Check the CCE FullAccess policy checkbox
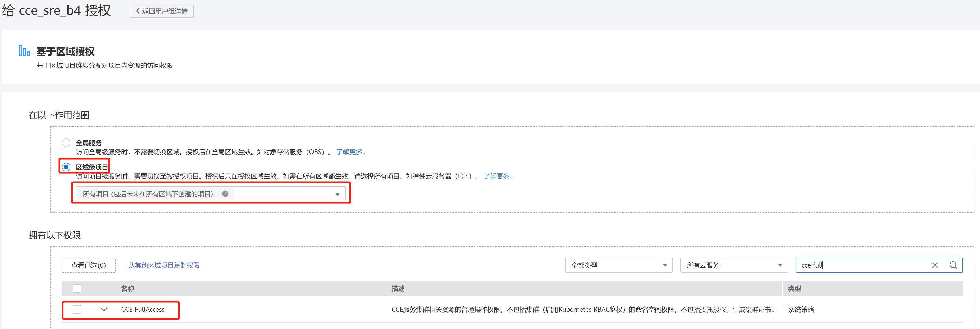The image size is (980, 329). (77, 309)
